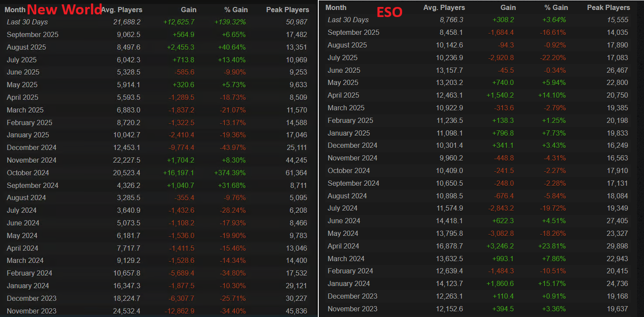Select the -22.20% percentage value
The image size is (644, 317).
pos(552,58)
